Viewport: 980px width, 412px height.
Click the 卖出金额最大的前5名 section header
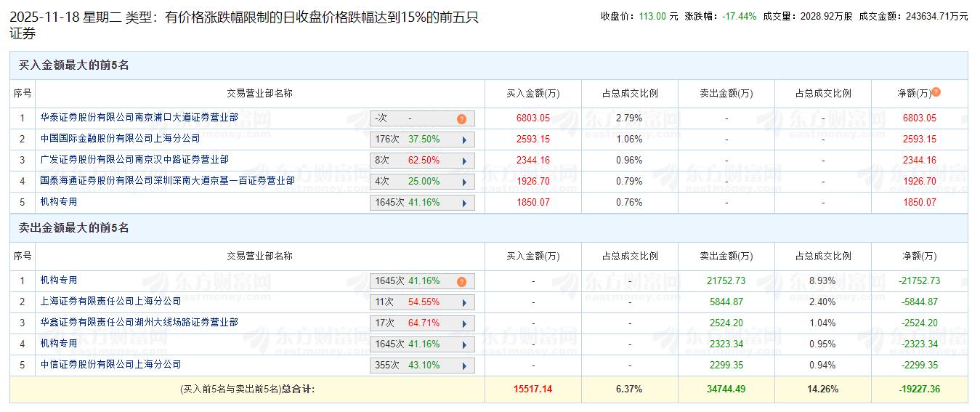tap(73, 228)
